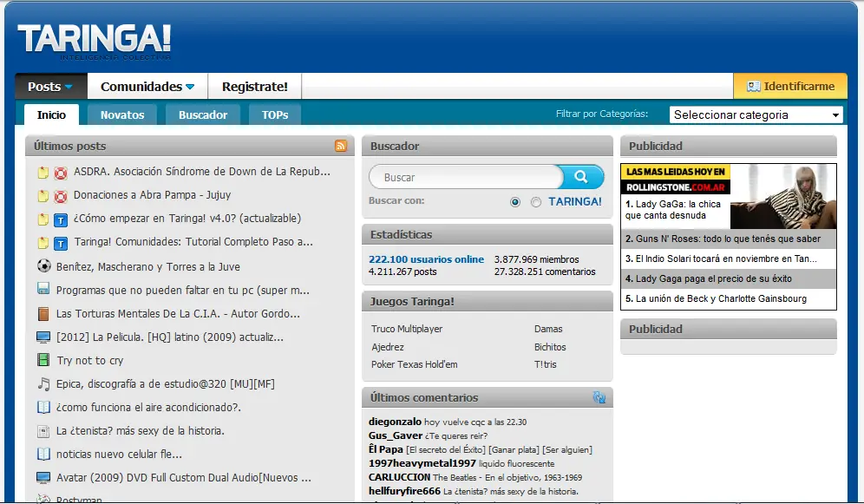864x504 pixels.
Task: Click the magnifier search button
Action: pos(582,177)
